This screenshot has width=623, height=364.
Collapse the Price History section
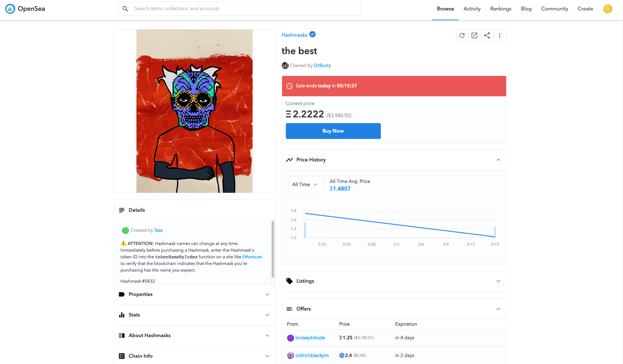click(x=498, y=160)
